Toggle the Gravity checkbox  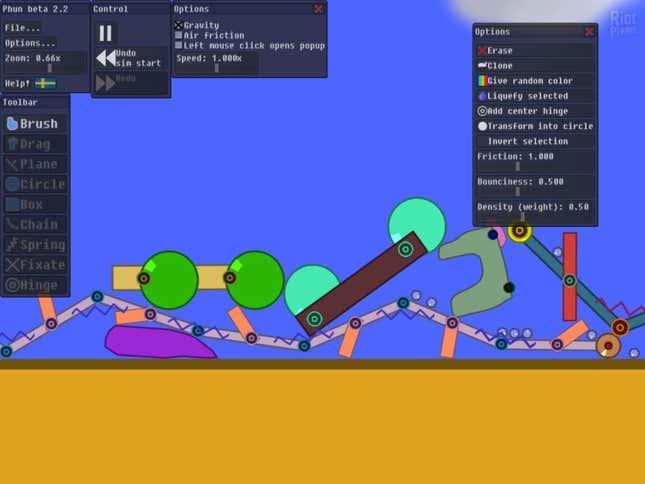click(179, 25)
